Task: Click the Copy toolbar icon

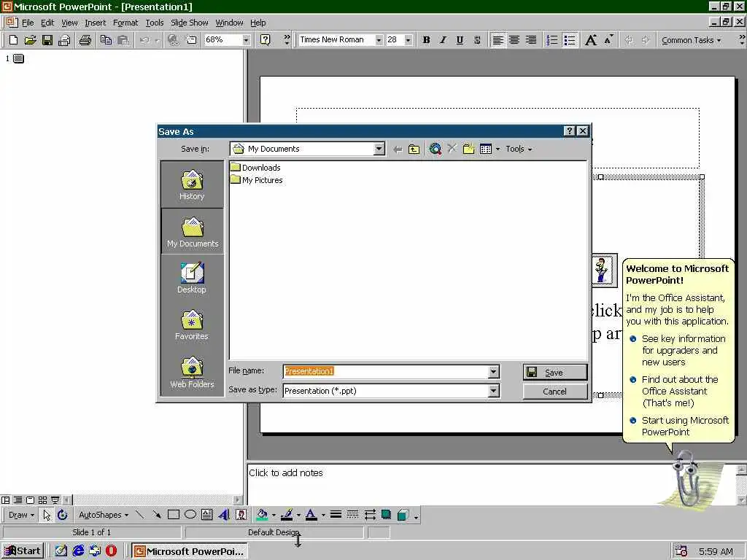Action: 106,40
